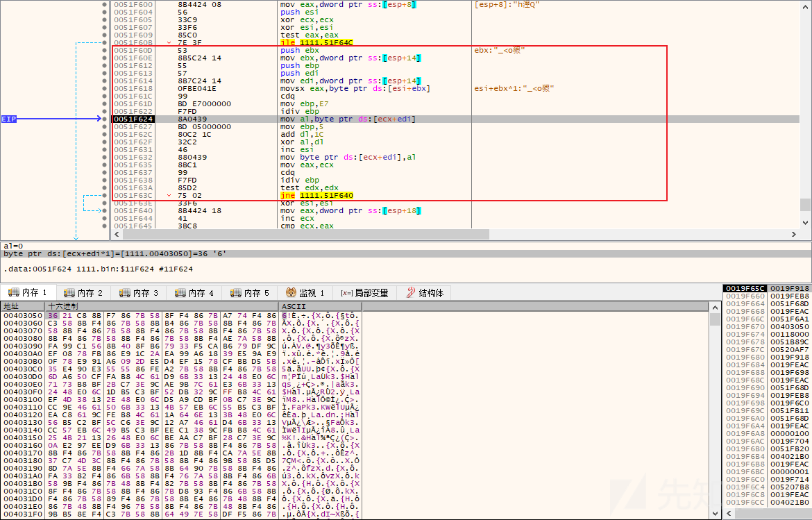
Task: Click disassembly scrollbar down arrow
Action: tap(805, 223)
